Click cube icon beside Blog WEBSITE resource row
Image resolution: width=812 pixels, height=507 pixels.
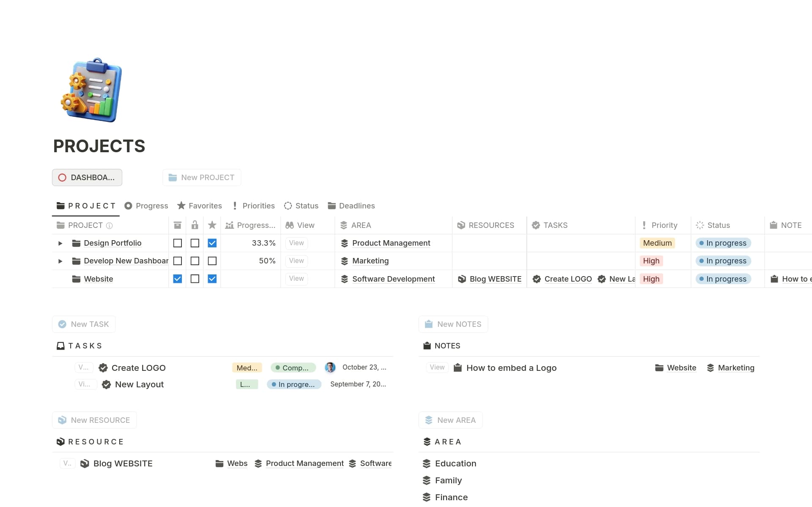point(85,463)
